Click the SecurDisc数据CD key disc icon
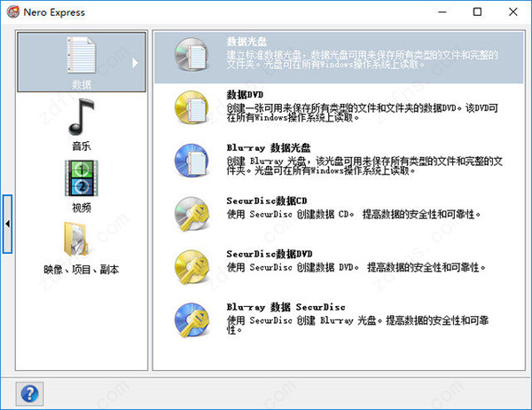This screenshot has width=532, height=410. click(x=192, y=214)
